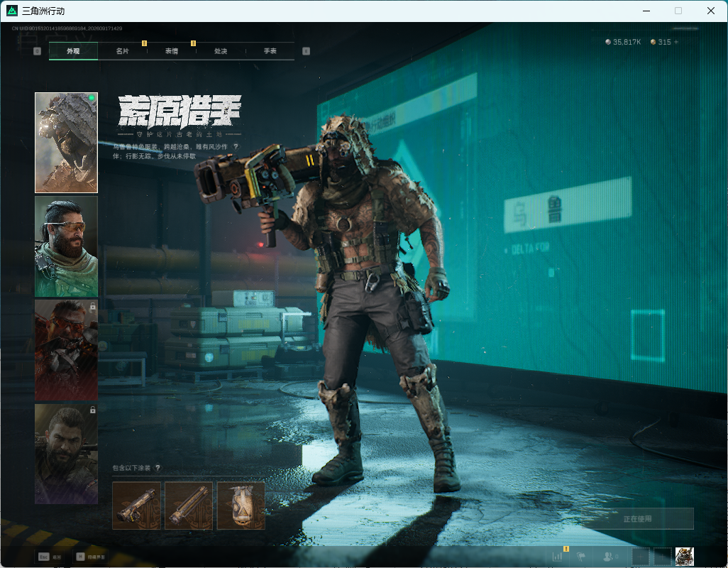Open the 表情 tab
Screen dimensions: 728x568
172,51
